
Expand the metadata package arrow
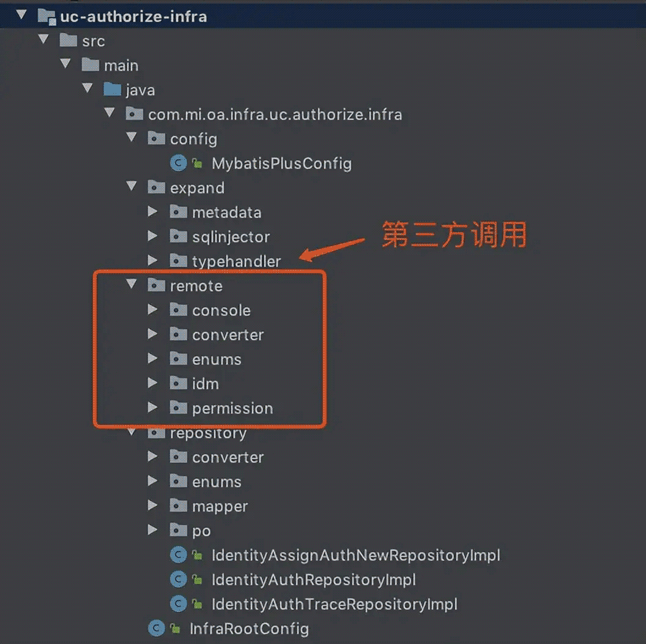coord(152,212)
